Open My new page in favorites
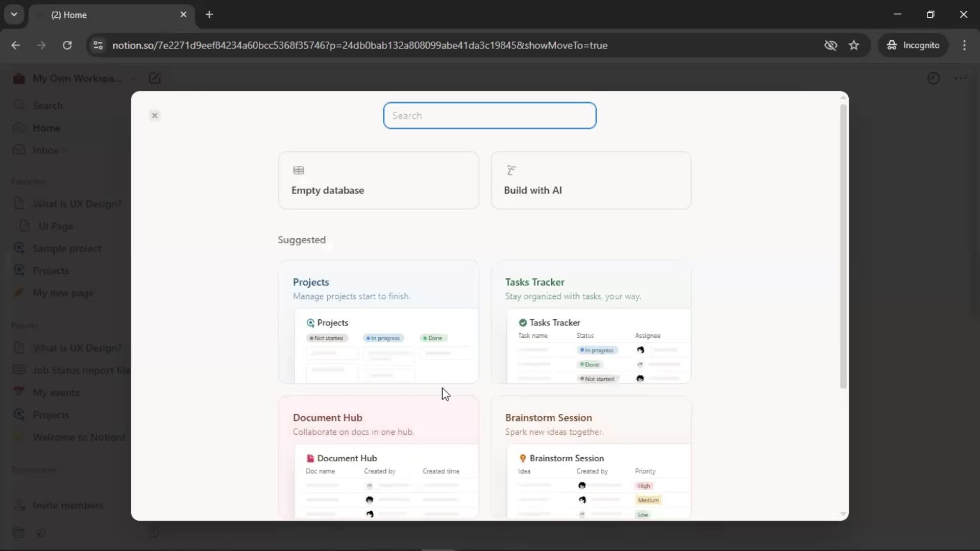Screen dimensions: 980x551 coord(63,293)
